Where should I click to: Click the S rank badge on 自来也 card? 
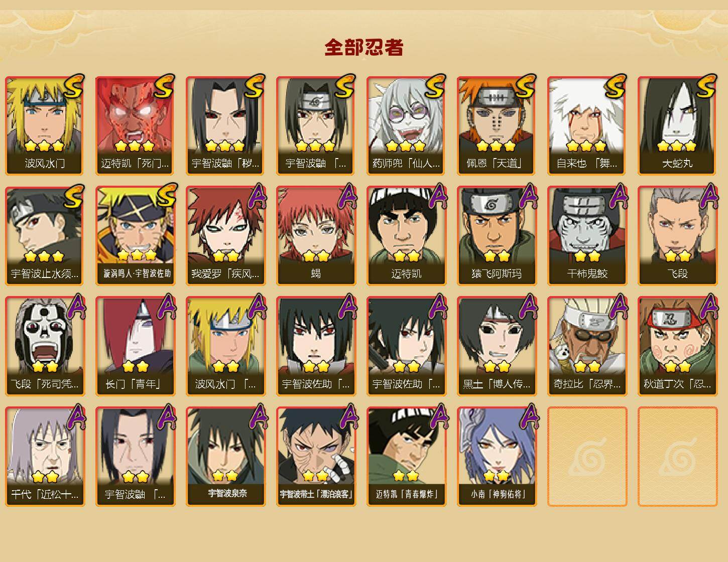[x=616, y=86]
